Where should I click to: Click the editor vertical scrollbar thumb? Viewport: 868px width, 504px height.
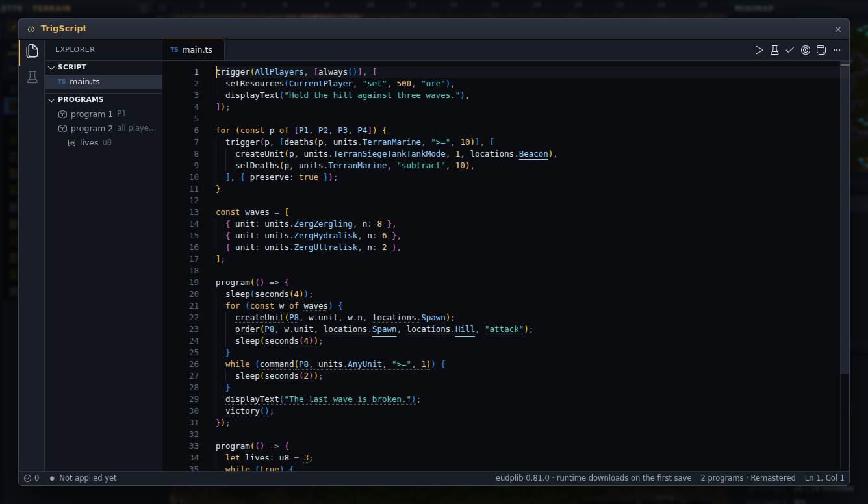coord(845,218)
